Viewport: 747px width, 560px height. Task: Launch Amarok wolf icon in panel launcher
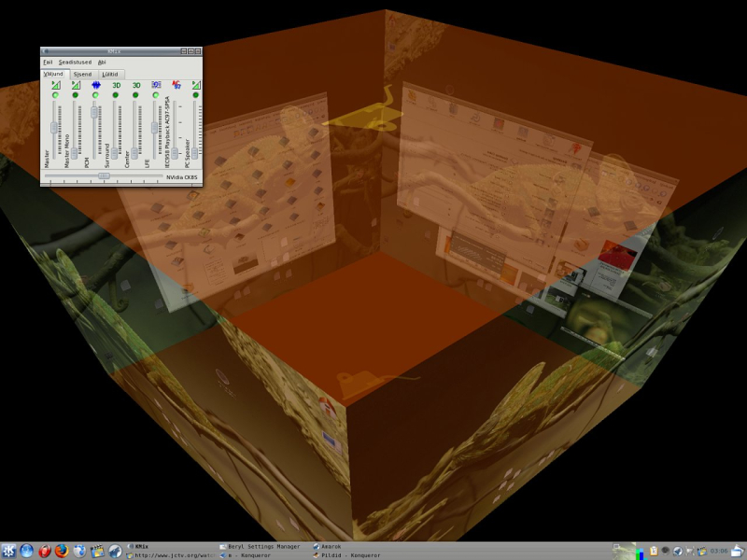pyautogui.click(x=115, y=551)
